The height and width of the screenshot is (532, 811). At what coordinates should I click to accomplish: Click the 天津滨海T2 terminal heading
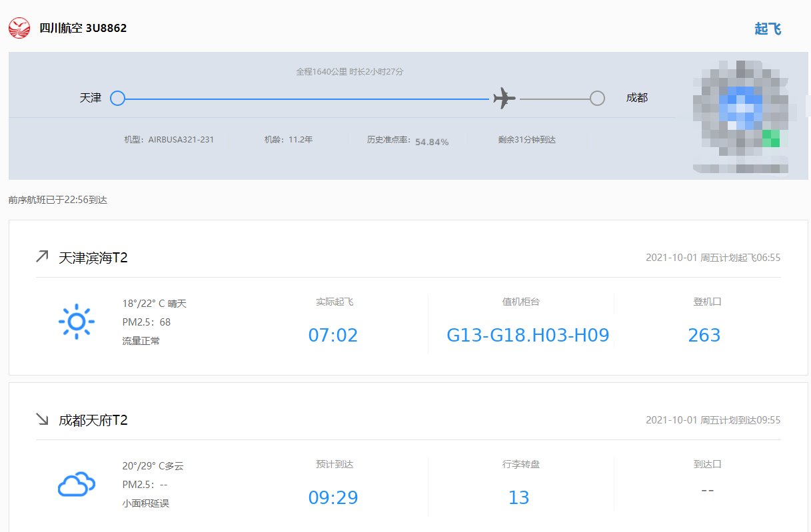coord(93,258)
